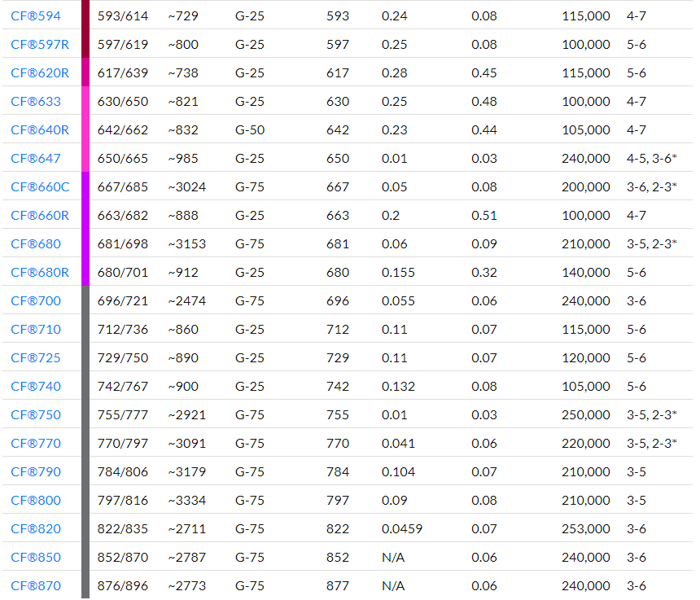Click the pink color bar beside CF®633
Viewport: 700px width, 600px height.
click(85, 102)
